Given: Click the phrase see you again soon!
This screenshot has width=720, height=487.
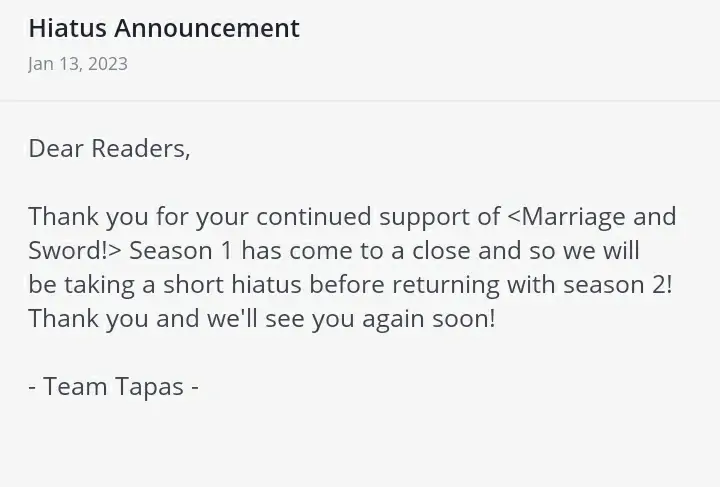Looking at the screenshot, I should [x=381, y=319].
